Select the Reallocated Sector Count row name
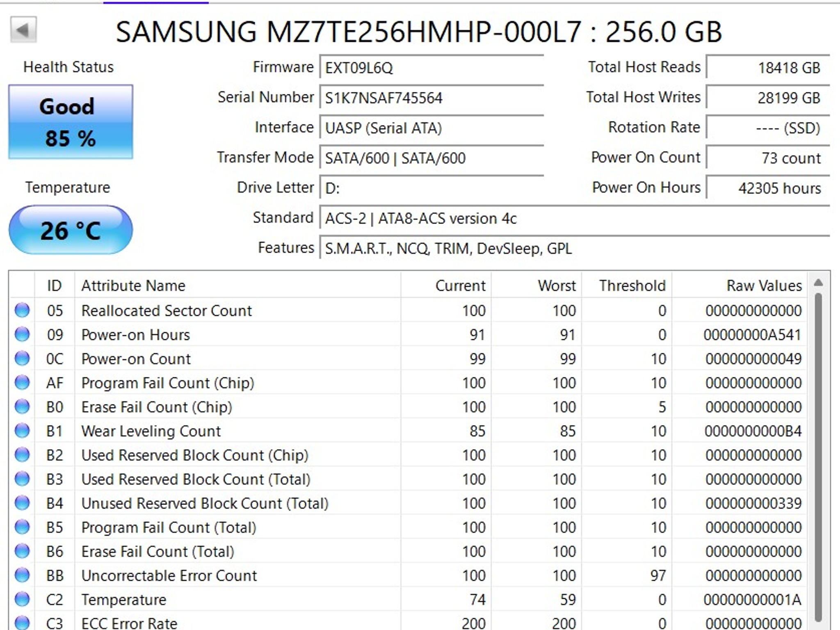Image resolution: width=840 pixels, height=630 pixels. click(x=167, y=310)
